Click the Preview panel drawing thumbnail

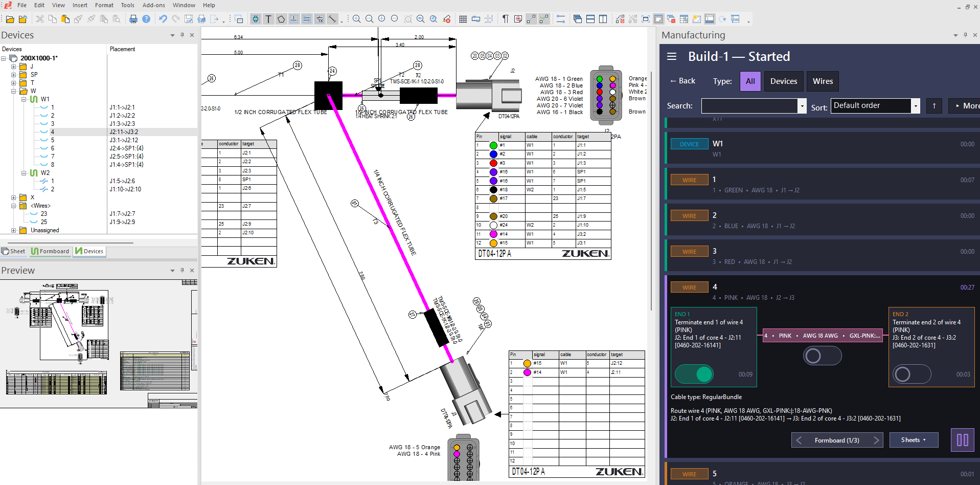click(99, 343)
